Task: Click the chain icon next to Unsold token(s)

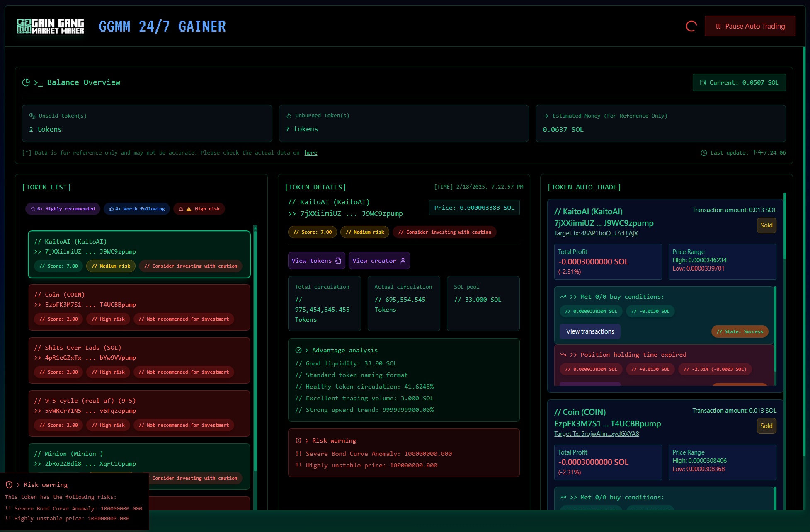Action: pos(32,116)
